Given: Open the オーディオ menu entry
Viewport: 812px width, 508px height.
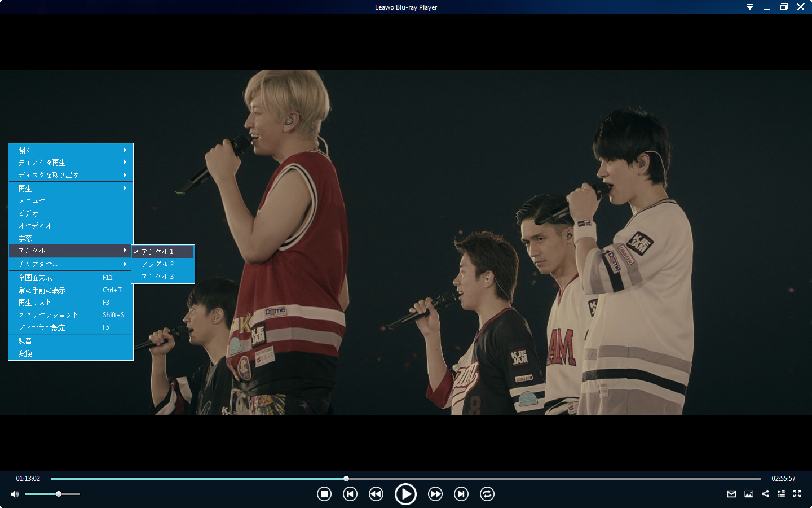Looking at the screenshot, I should click(x=70, y=226).
